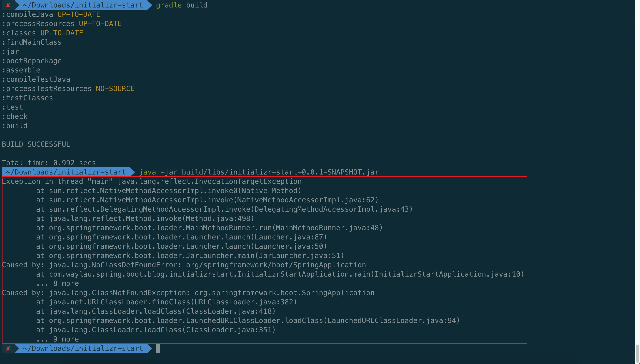640x364 pixels.
Task: Click ':compileJava UP-TO-DATE' line
Action: click(51, 14)
